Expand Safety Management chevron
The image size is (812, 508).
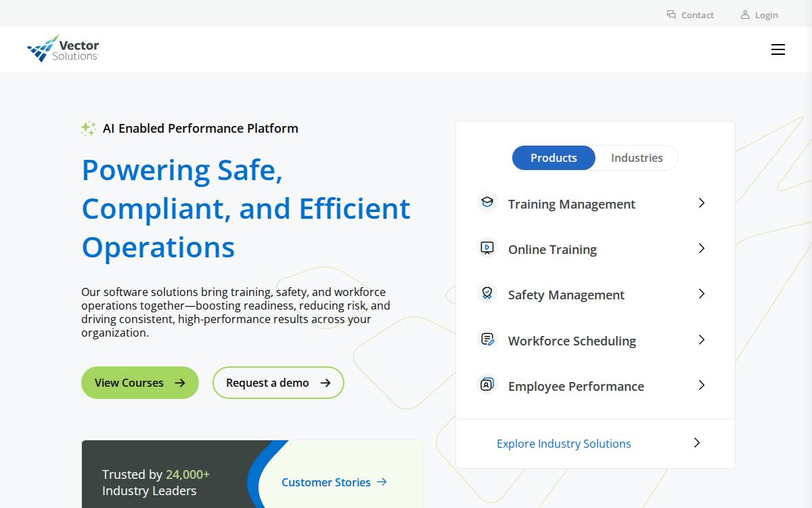pos(702,294)
